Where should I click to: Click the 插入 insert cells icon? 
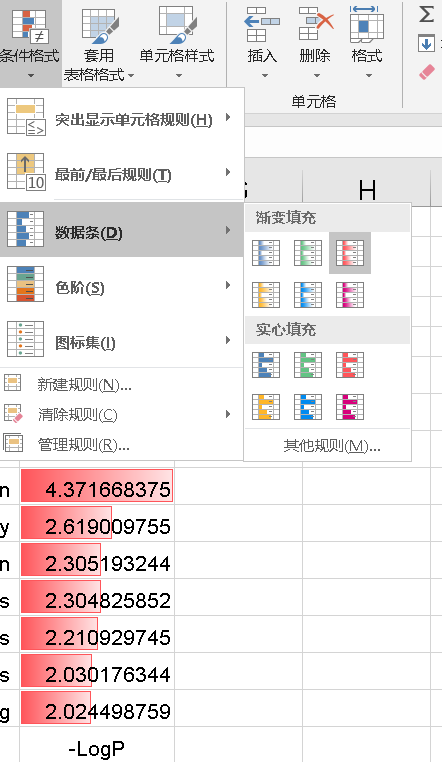pyautogui.click(x=262, y=24)
